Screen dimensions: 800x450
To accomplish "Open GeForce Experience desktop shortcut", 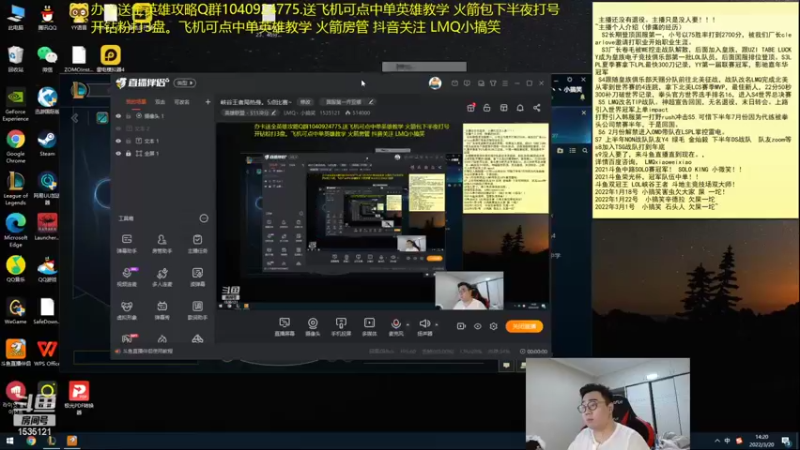I will 16,105.
